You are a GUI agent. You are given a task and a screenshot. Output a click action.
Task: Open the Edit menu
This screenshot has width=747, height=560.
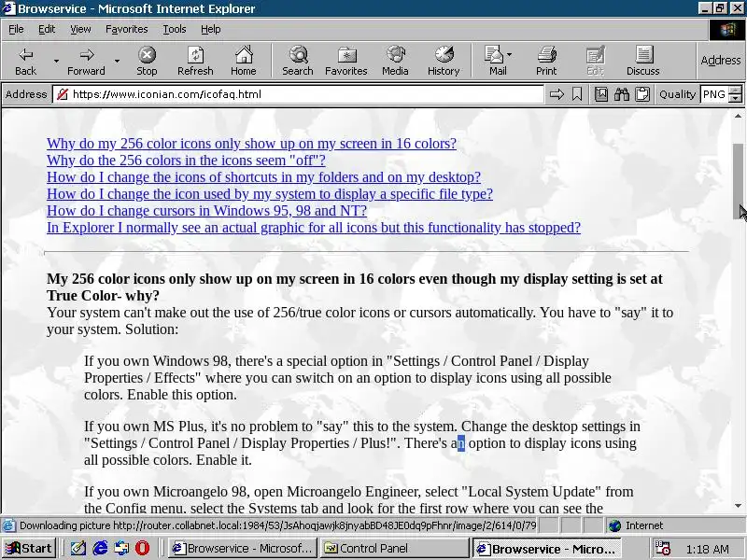tap(46, 30)
